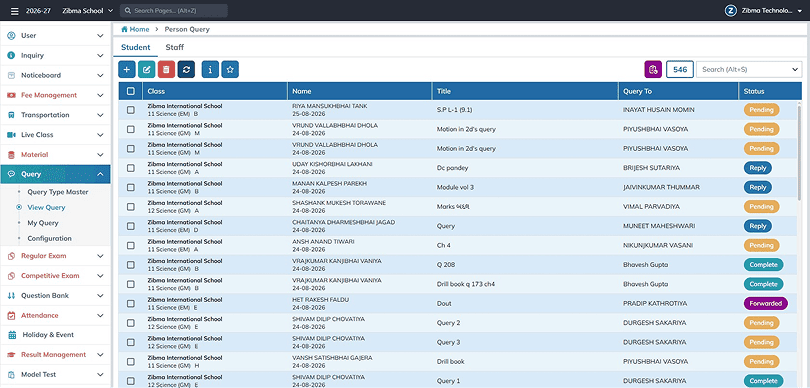810x388 pixels.
Task: Click Reply status for UDAY KISHORBHAI LAKHANI
Action: point(758,168)
